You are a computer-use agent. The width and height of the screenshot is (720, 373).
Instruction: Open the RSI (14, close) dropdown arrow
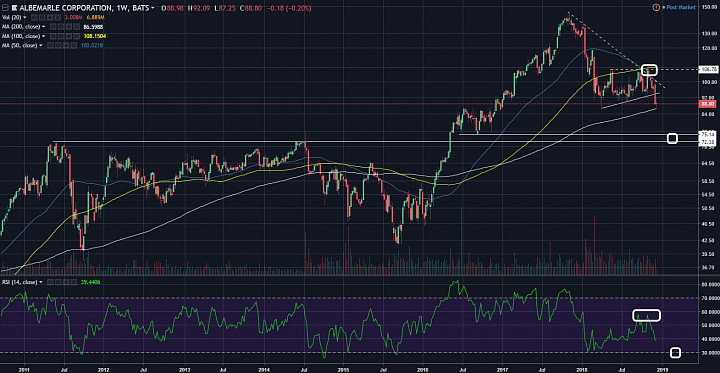pyautogui.click(x=41, y=282)
